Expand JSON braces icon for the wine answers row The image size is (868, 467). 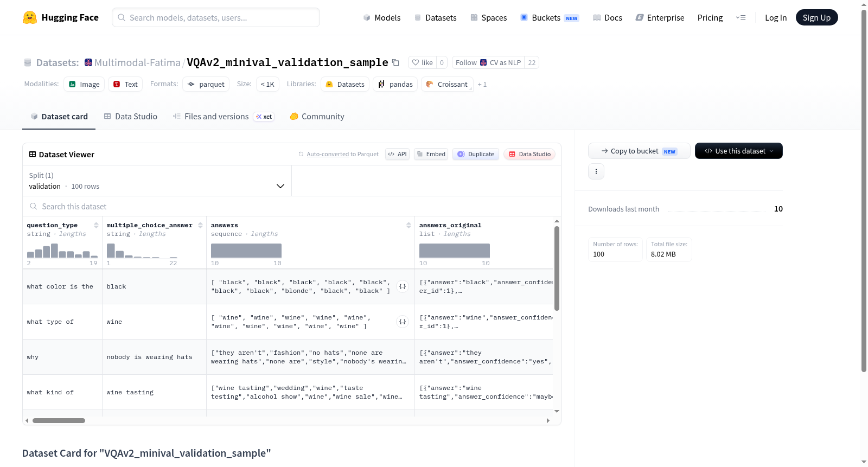click(403, 322)
